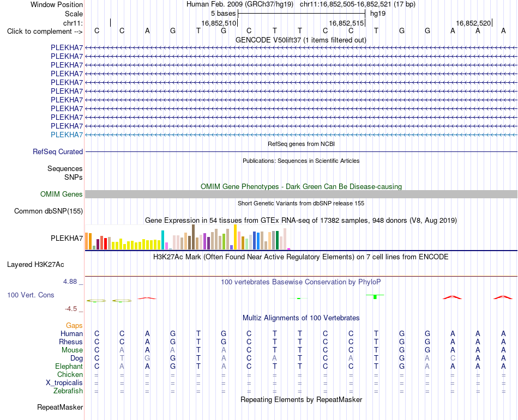The height and width of the screenshot is (420, 518).
Task: Click the 'OMIM Genes' green label
Action: tap(62, 194)
